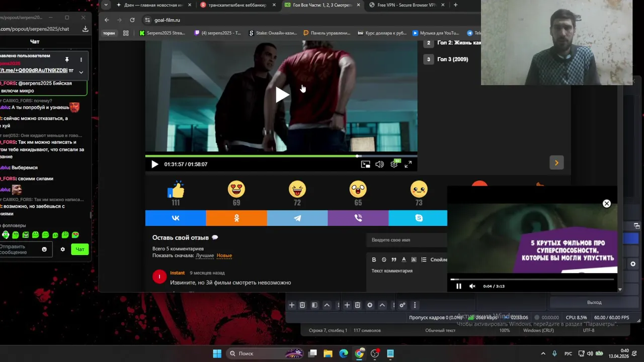Open the Панель управления bookmark

(327, 33)
